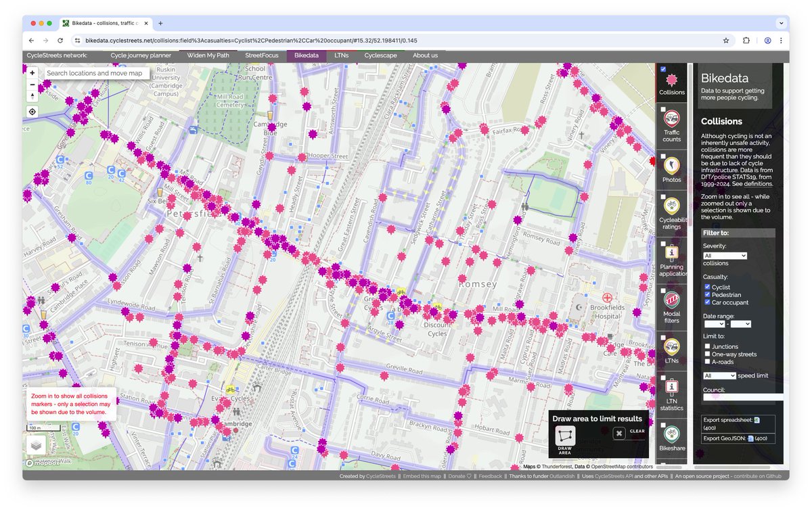The width and height of the screenshot is (812, 510).
Task: Open the speed limit dropdown
Action: point(719,375)
